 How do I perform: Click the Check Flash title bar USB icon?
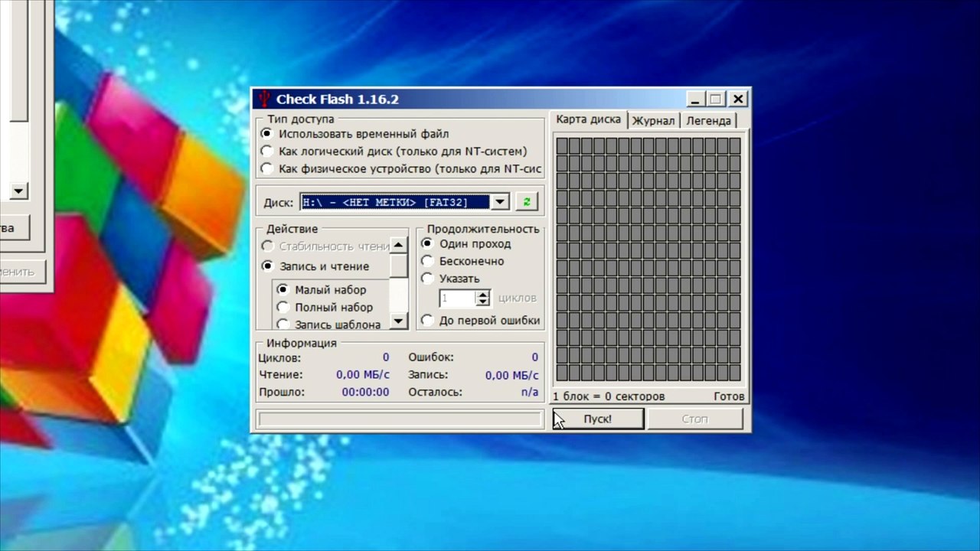click(264, 99)
